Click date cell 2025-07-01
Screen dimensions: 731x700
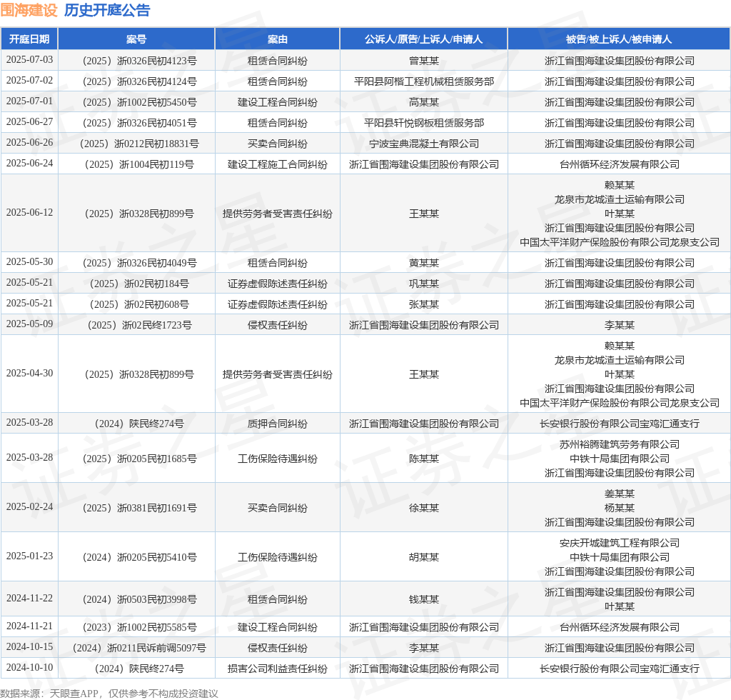coord(29,101)
